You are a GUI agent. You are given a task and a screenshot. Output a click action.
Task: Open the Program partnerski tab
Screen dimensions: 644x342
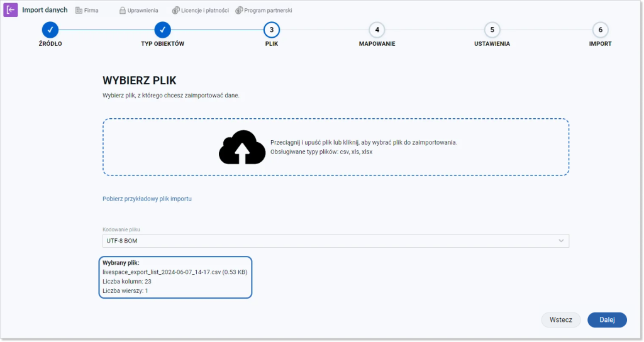coord(264,10)
